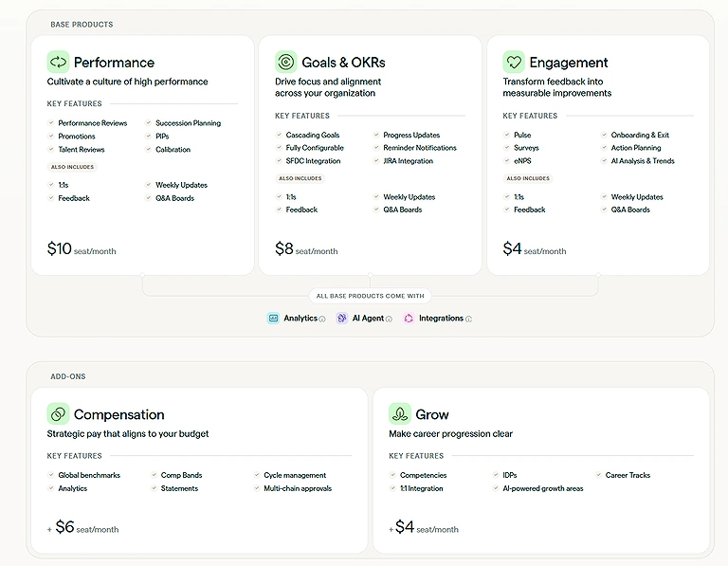The width and height of the screenshot is (728, 566).
Task: Click the checkmark next to Performance Reviews
Action: 51,122
